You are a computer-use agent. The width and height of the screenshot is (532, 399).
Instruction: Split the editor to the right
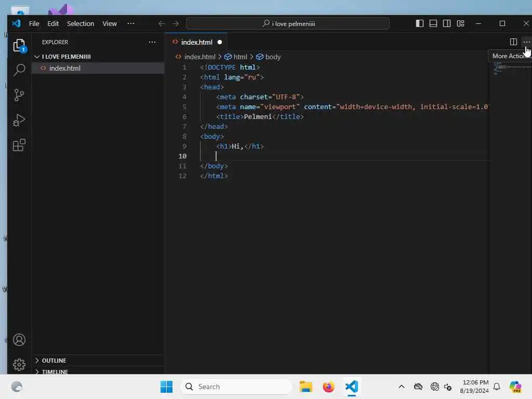(x=513, y=42)
